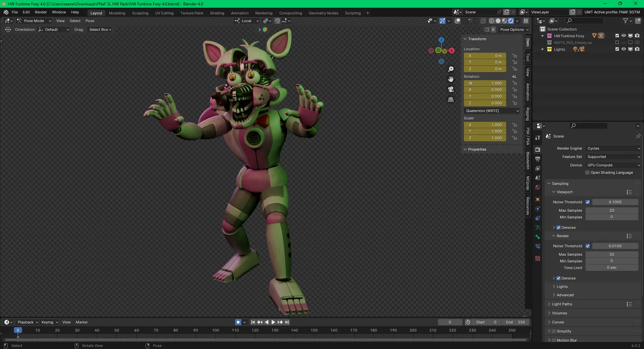Toggle the camera view icon
Screen dimensions: 644x349
(x=451, y=89)
